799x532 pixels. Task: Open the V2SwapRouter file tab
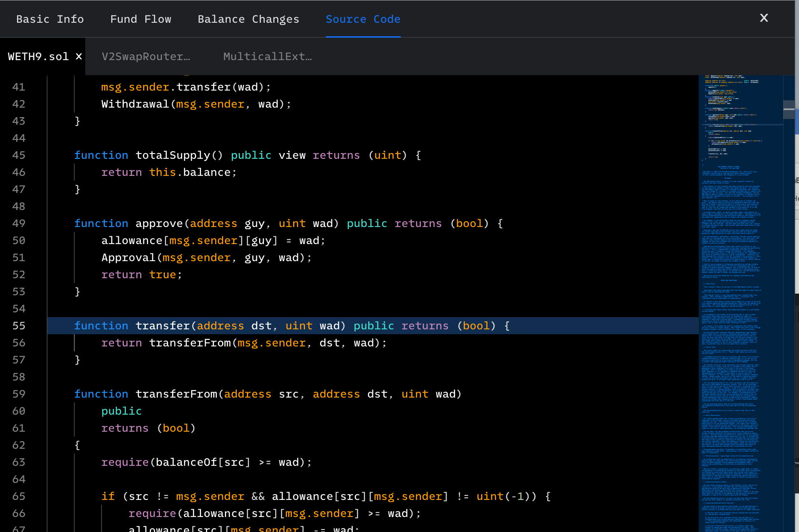pos(146,56)
